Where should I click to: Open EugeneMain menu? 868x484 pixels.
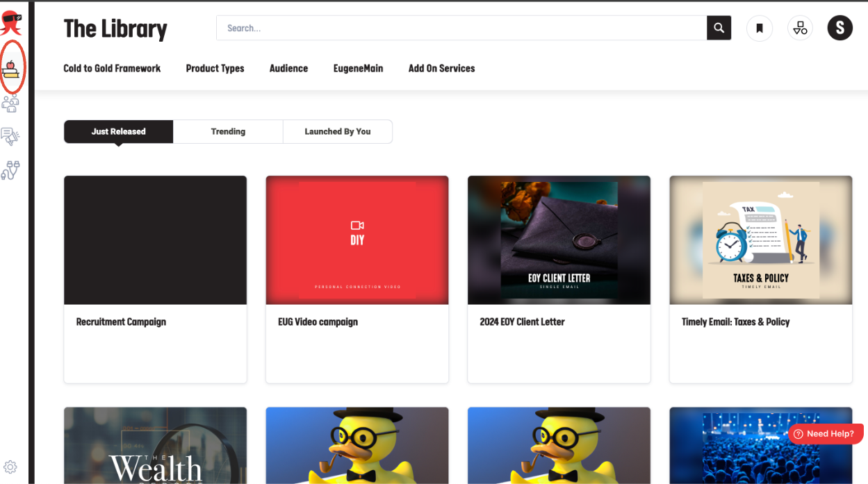point(358,68)
